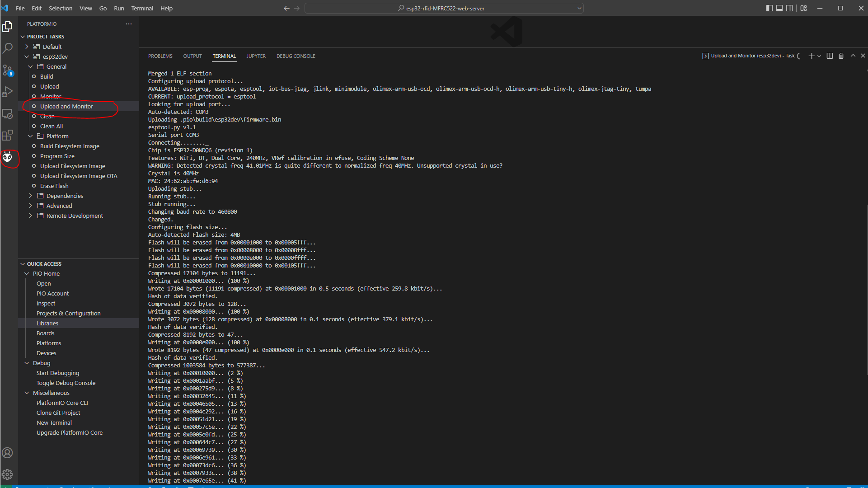Open Libraries in Quick Access
The height and width of the screenshot is (488, 868).
point(47,323)
